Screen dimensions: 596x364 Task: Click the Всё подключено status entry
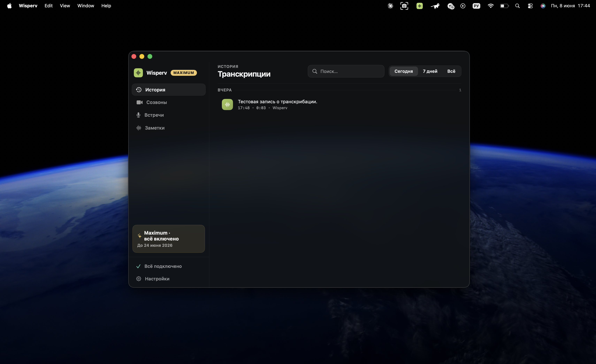pyautogui.click(x=169, y=266)
